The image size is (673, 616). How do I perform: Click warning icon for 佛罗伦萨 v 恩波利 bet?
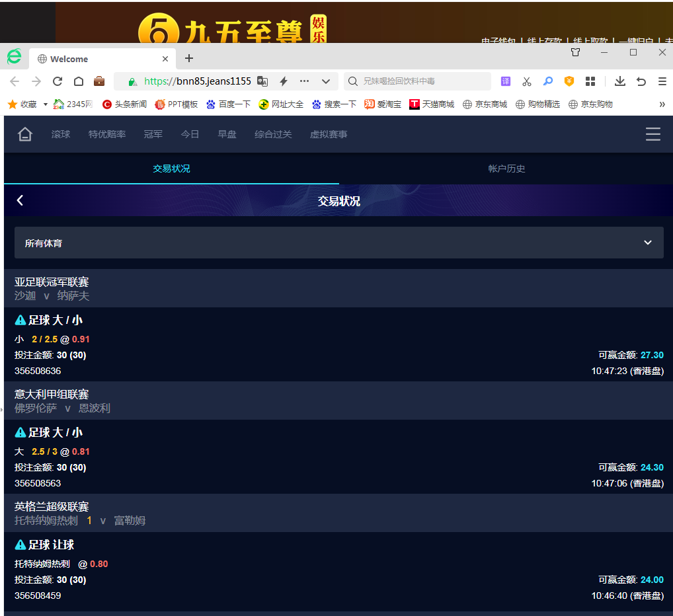pyautogui.click(x=20, y=432)
